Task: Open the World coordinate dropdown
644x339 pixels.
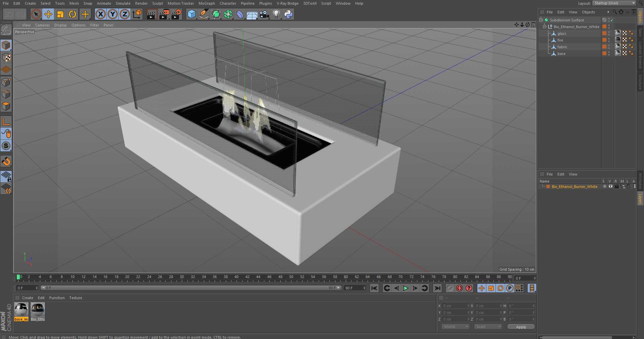Action: (455, 327)
